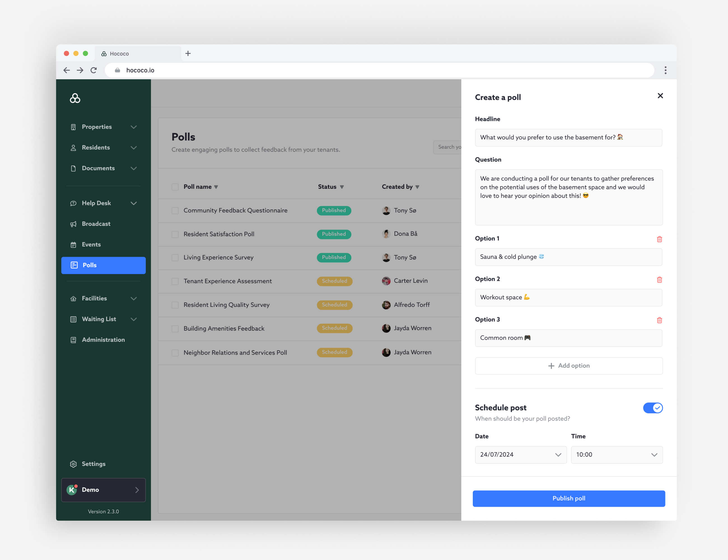Open Settings from the gear icon
Screen dimensions: 728x560
(74, 464)
